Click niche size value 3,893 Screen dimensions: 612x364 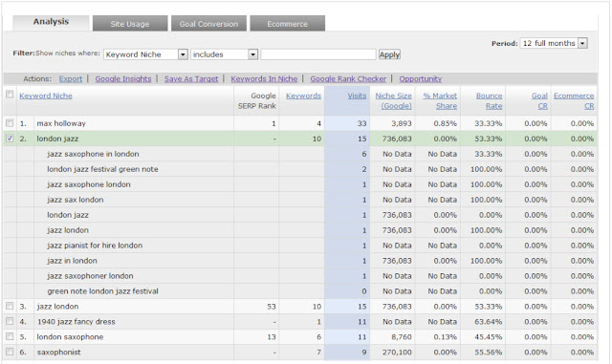click(402, 123)
